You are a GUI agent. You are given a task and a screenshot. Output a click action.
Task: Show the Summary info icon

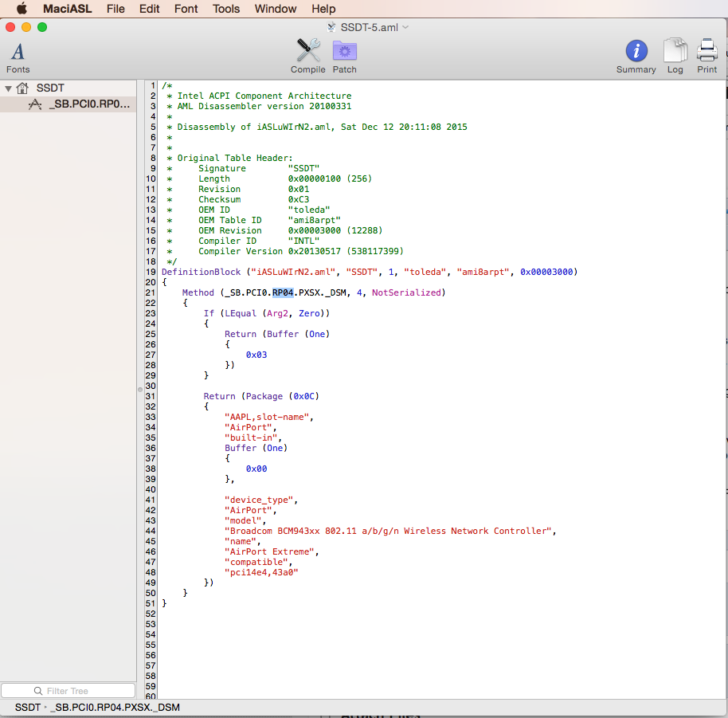tap(636, 51)
